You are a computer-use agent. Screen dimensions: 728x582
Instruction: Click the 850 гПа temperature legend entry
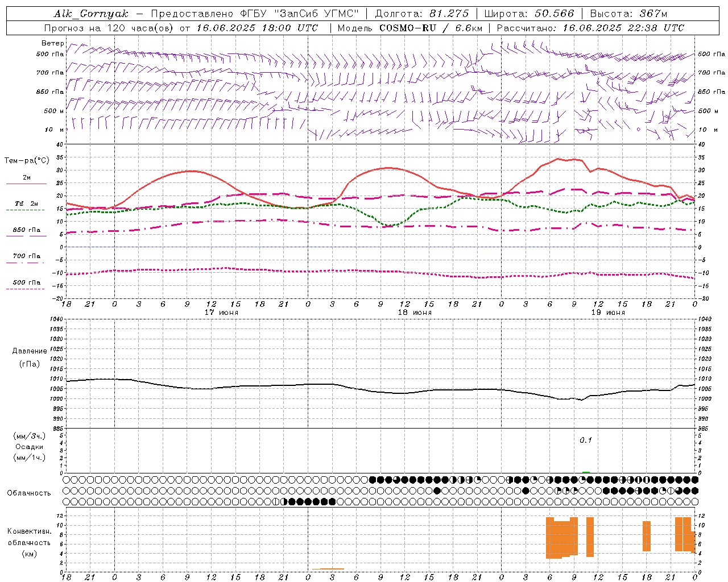coord(27,230)
